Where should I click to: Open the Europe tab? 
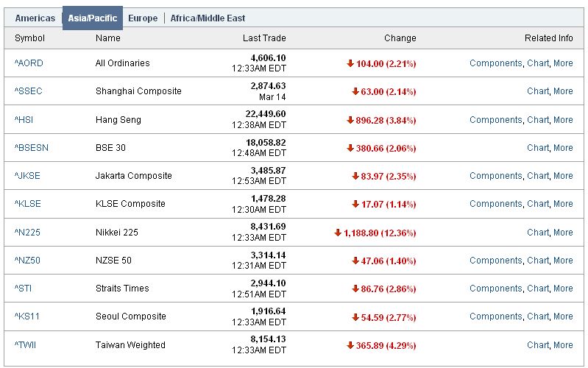tap(143, 18)
